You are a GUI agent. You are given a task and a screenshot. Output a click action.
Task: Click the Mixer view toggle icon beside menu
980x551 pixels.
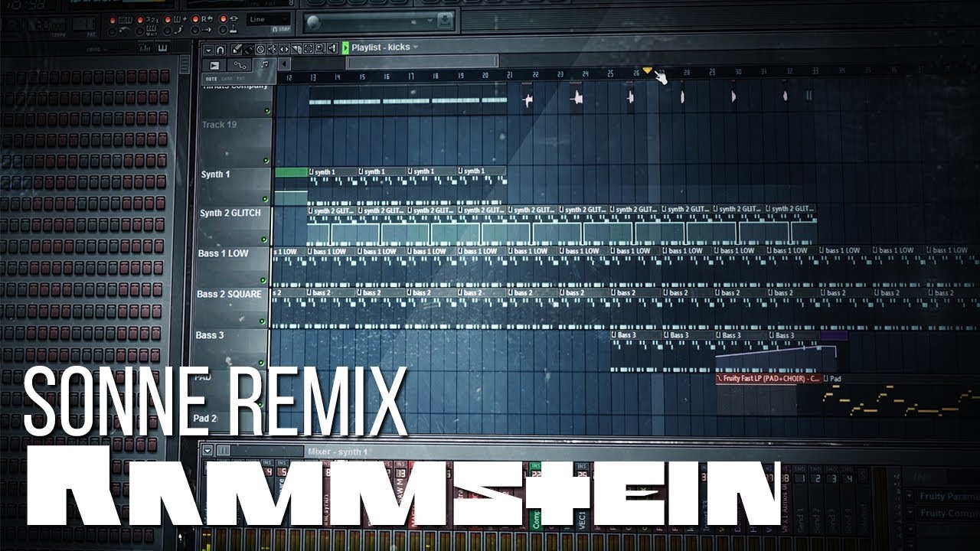pos(224,450)
